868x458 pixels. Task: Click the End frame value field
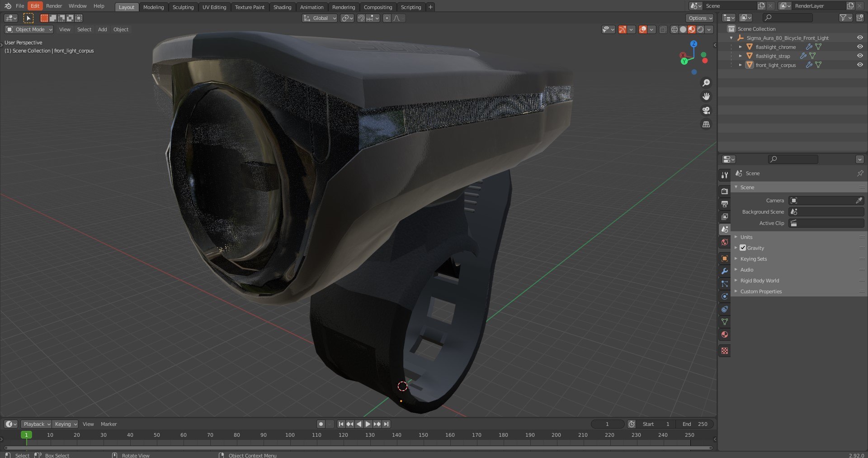tap(695, 424)
